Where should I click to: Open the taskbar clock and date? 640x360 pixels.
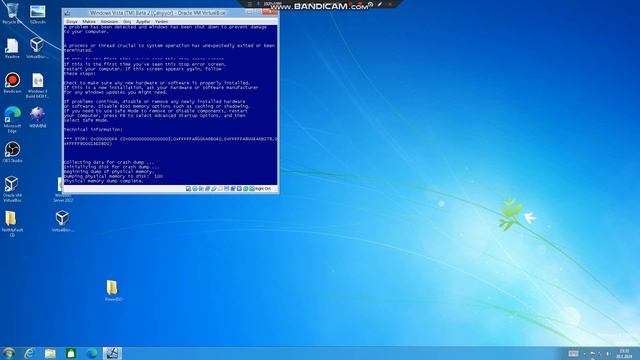coord(624,353)
